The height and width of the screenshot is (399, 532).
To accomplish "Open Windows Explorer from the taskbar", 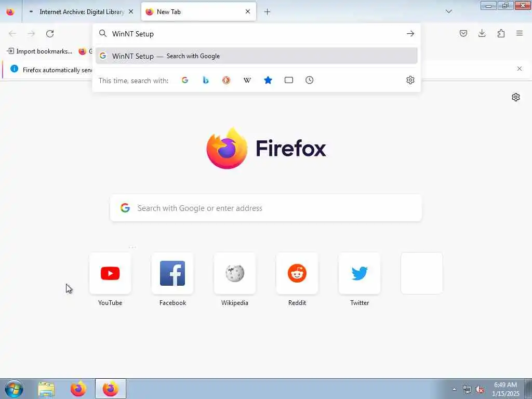I will coord(46,389).
